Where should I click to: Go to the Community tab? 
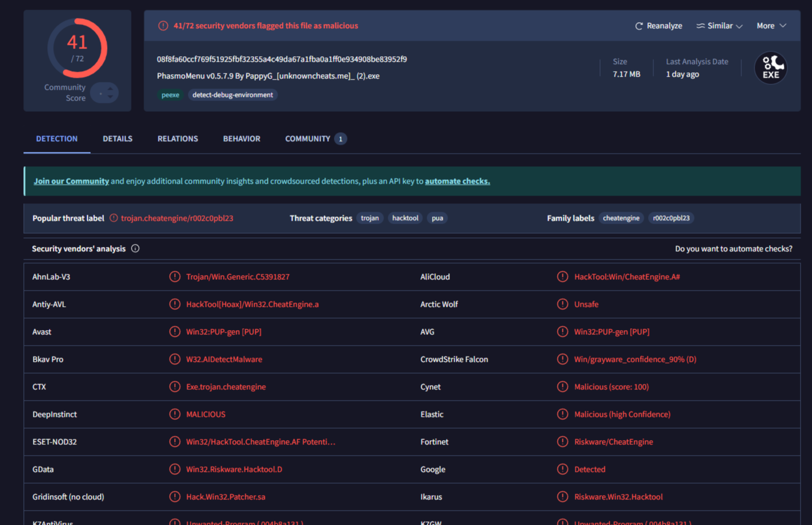(x=308, y=139)
